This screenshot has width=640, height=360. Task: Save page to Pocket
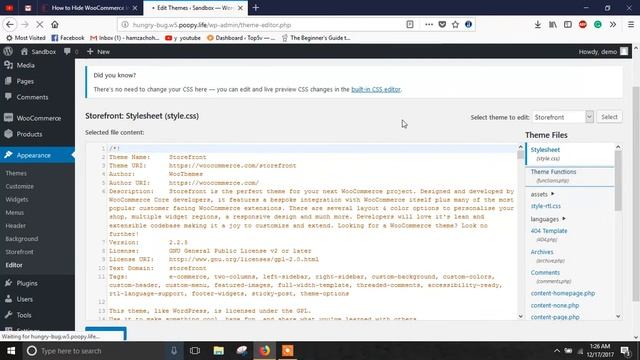point(442,24)
